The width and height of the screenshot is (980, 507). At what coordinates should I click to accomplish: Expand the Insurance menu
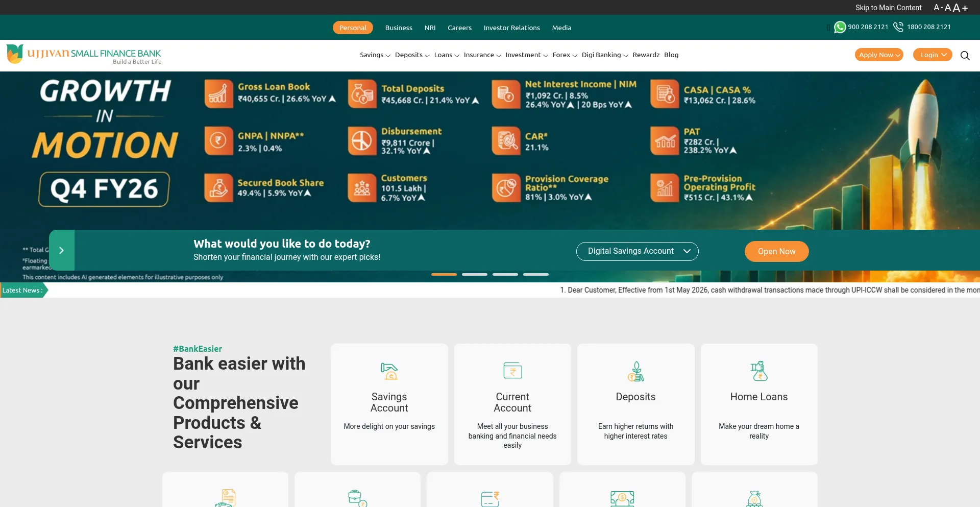(482, 55)
